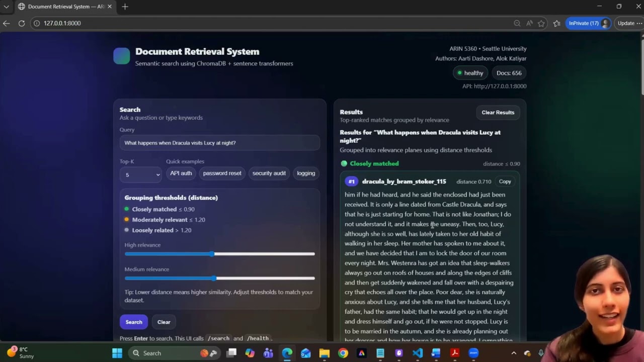This screenshot has height=362, width=644.
Task: Activate Read Aloud icon in address bar
Action: pyautogui.click(x=529, y=23)
